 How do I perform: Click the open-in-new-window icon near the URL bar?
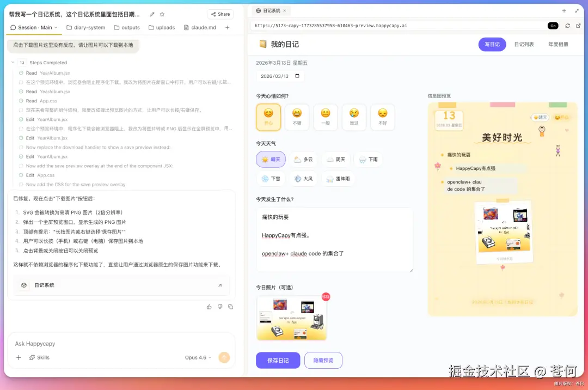pyautogui.click(x=579, y=25)
